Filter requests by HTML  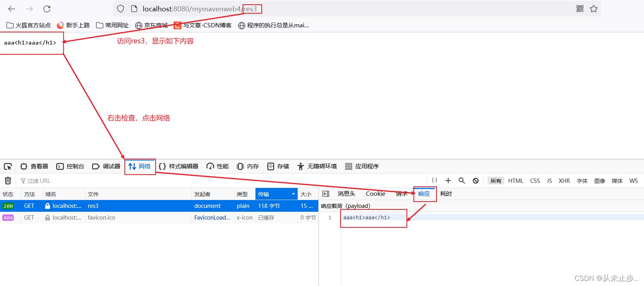click(x=516, y=181)
